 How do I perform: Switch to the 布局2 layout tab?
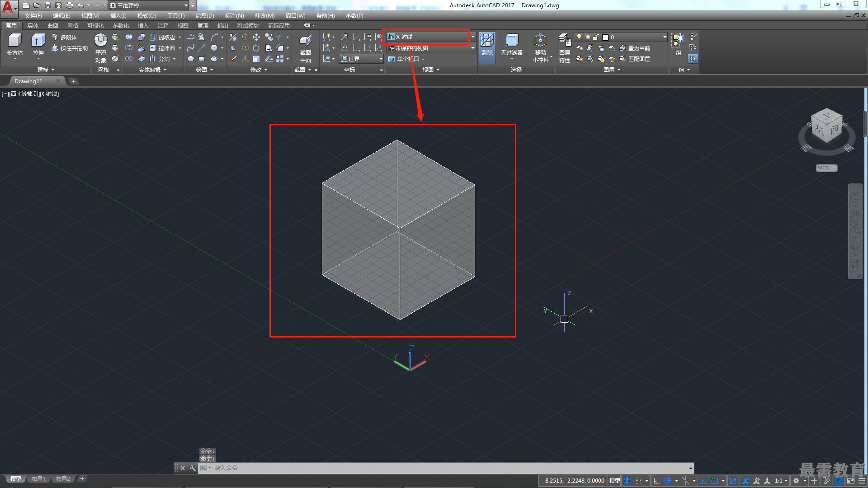(63, 479)
